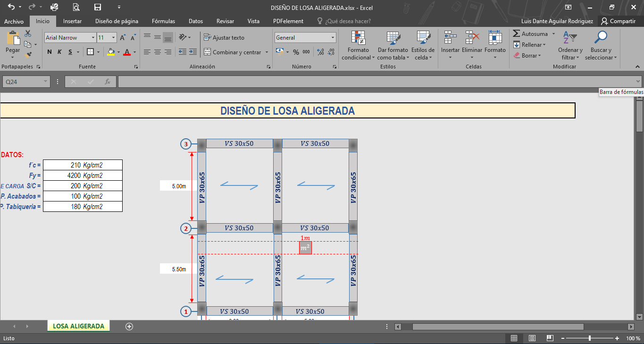
Task: Open Estilos de celda dropdown
Action: [x=423, y=45]
